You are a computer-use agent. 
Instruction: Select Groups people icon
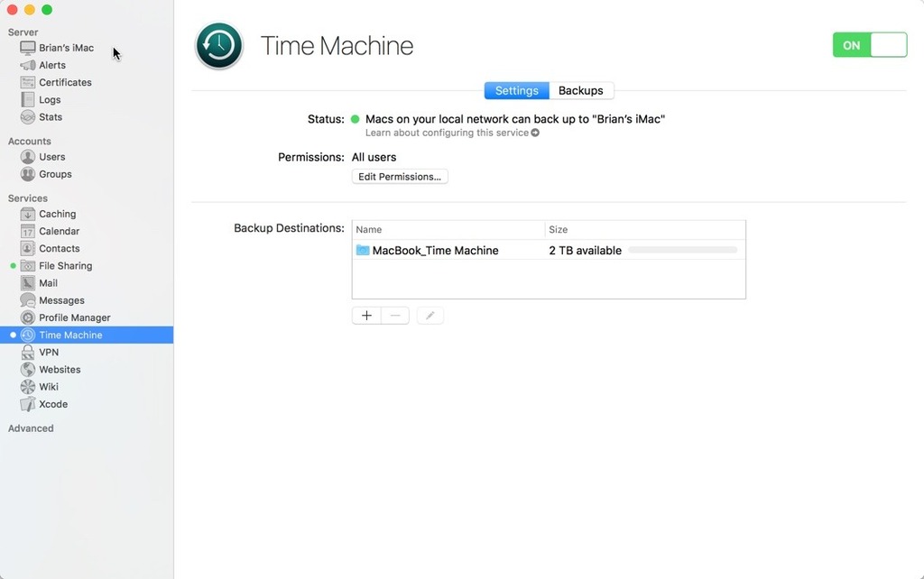(x=28, y=174)
